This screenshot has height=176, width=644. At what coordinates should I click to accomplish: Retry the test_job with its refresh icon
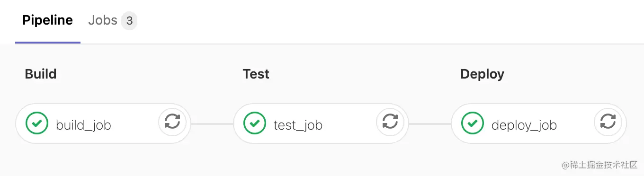pos(390,123)
